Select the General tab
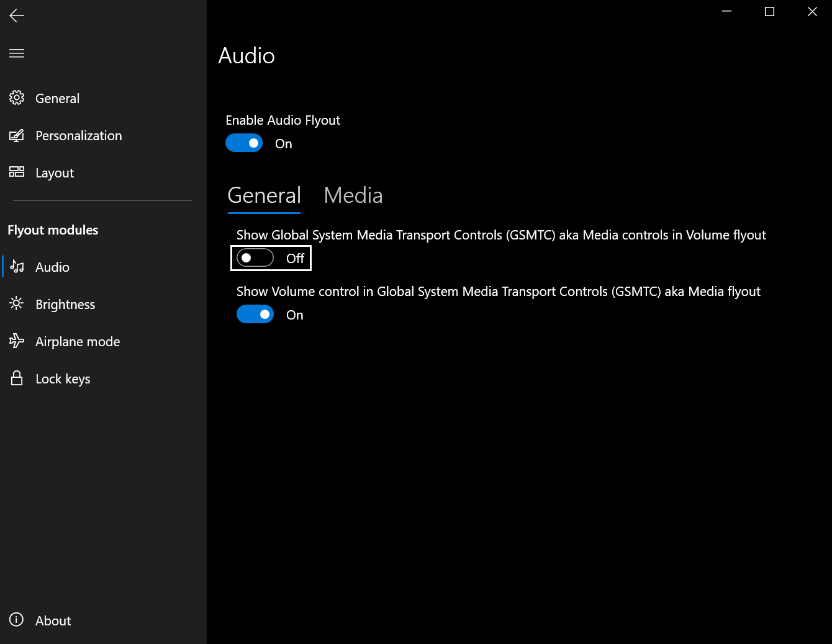The width and height of the screenshot is (832, 644). 264,195
